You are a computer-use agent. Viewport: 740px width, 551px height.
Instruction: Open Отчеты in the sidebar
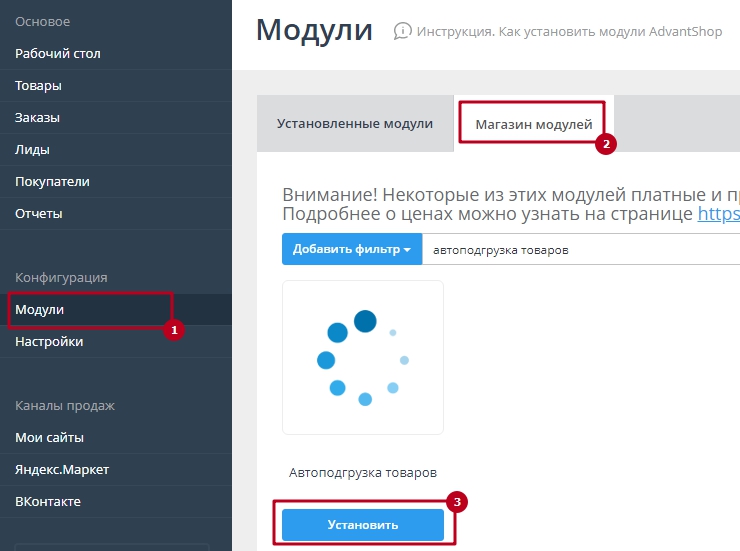(39, 213)
